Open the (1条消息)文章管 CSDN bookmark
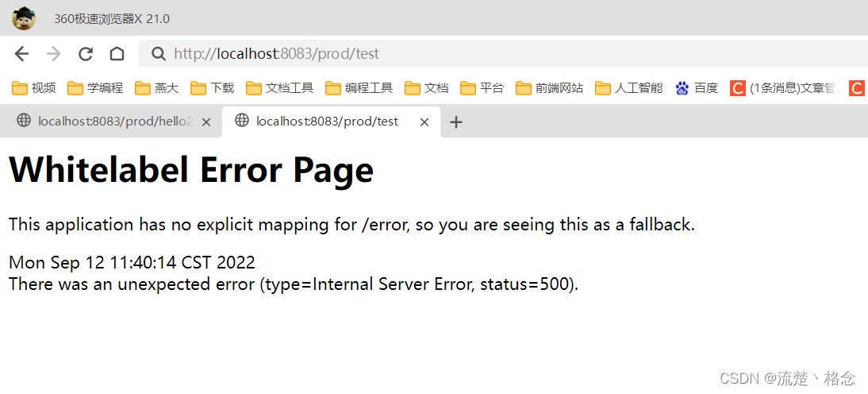Image resolution: width=868 pixels, height=394 pixels. click(x=783, y=88)
